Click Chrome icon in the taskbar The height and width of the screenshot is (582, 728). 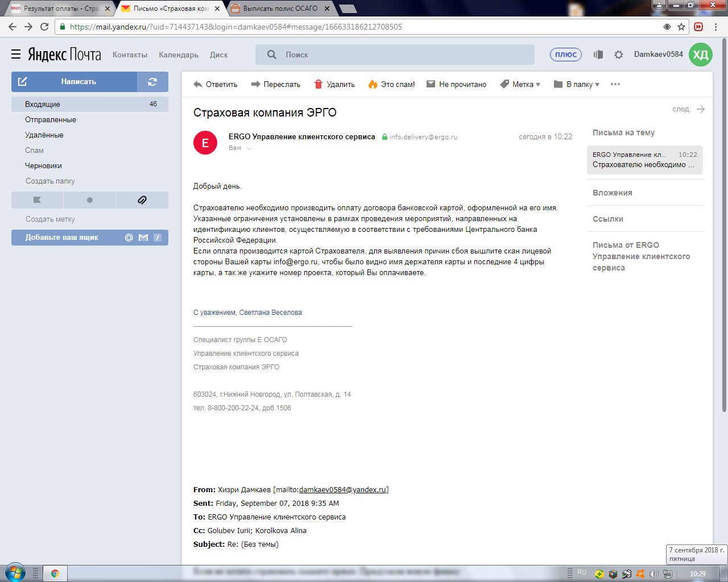(55, 573)
